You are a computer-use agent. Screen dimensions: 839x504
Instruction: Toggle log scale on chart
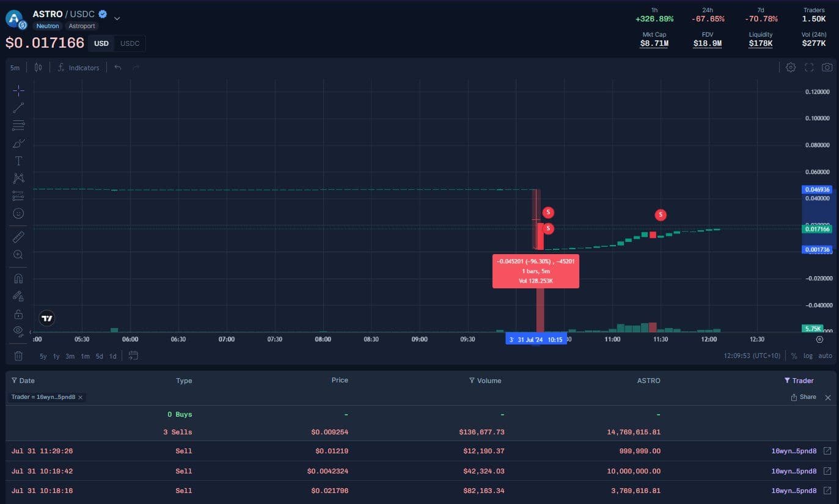point(808,356)
